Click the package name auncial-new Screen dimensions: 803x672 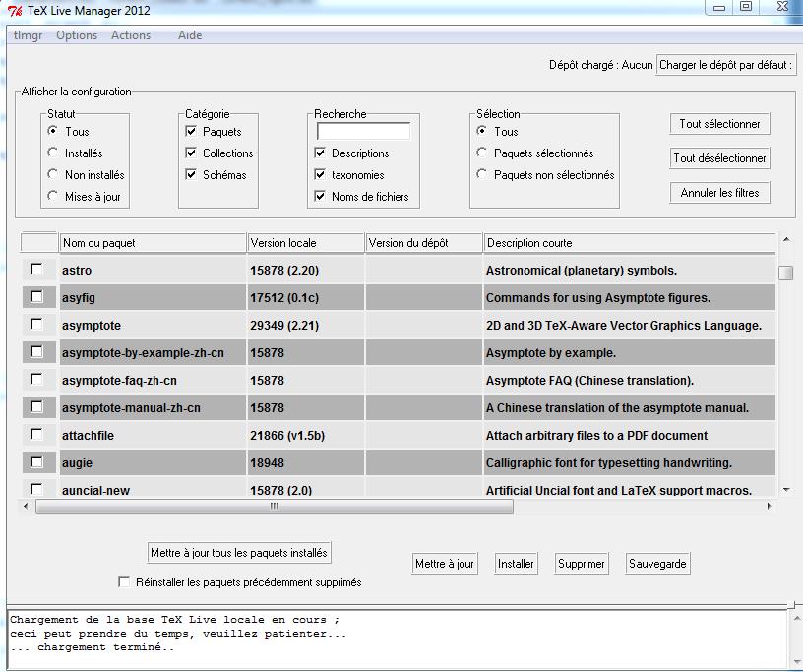(x=95, y=490)
